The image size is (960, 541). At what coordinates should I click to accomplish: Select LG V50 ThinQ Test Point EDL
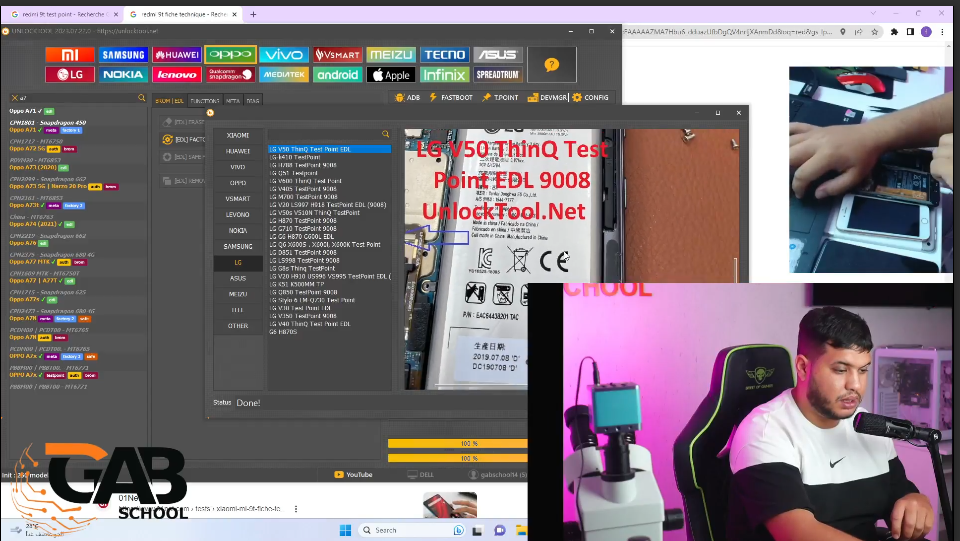point(329,149)
